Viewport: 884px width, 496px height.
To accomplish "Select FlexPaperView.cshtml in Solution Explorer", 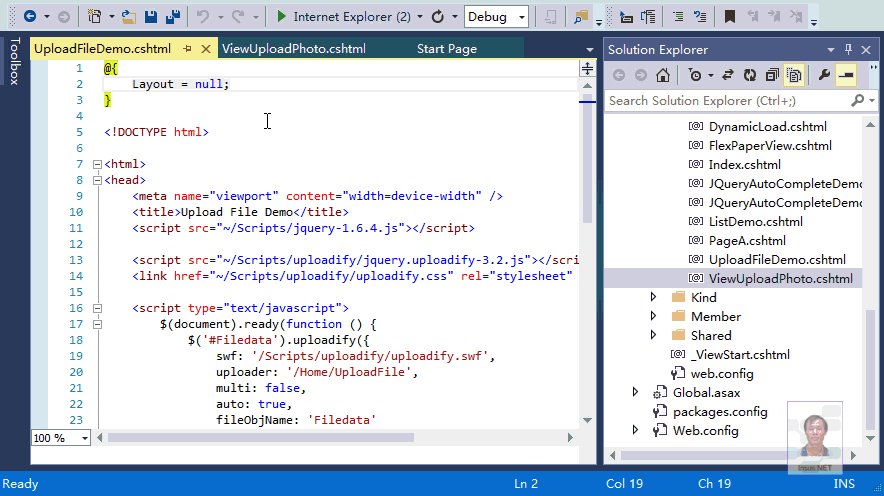I will coord(770,145).
